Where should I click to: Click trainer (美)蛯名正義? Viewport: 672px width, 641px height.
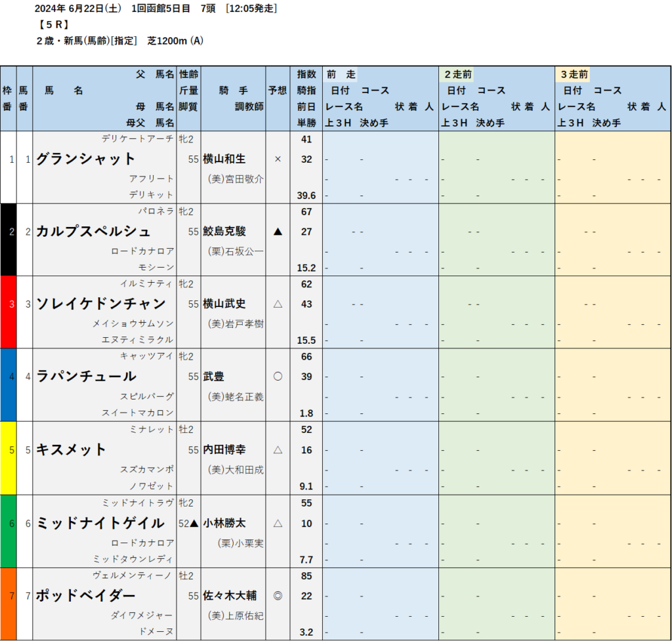236,397
